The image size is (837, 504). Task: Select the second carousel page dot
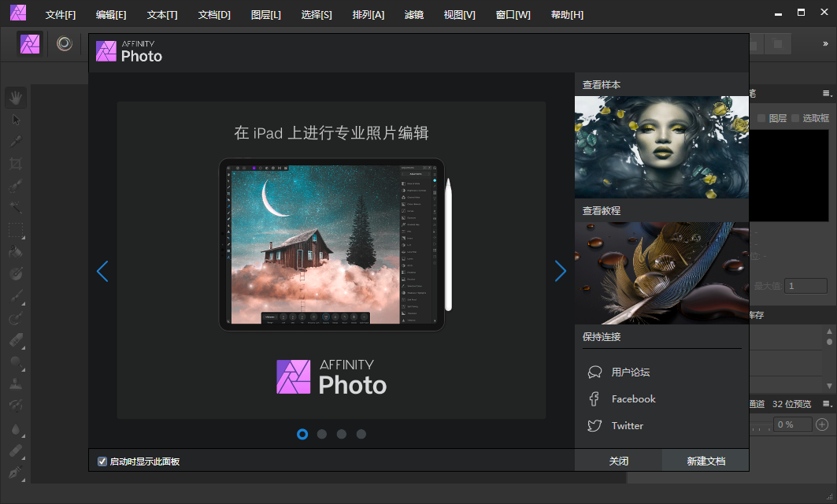(322, 434)
